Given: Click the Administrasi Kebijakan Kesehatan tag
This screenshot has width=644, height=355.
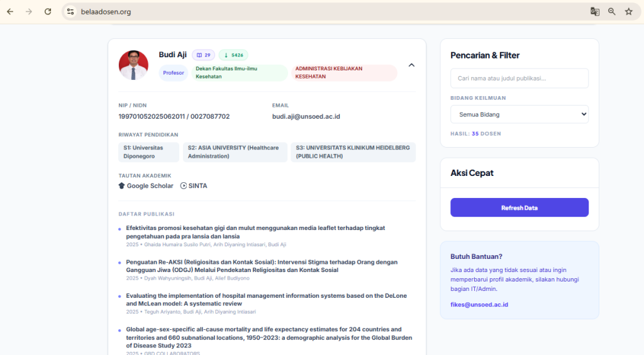Looking at the screenshot, I should coord(343,72).
